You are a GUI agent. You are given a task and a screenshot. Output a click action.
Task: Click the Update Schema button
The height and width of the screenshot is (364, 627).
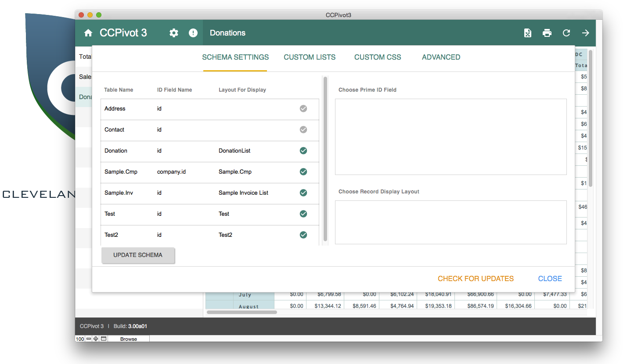[x=138, y=255]
